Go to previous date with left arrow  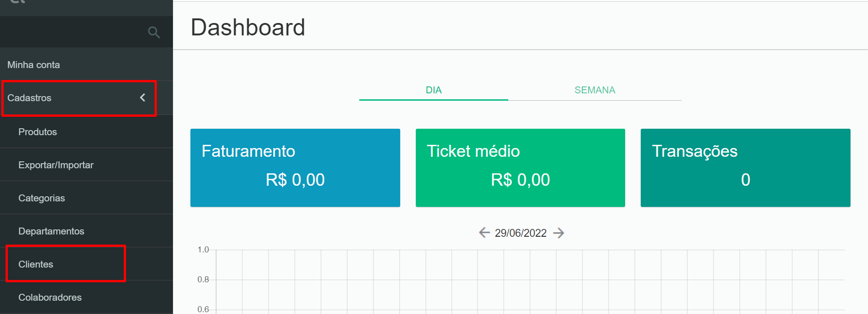484,233
